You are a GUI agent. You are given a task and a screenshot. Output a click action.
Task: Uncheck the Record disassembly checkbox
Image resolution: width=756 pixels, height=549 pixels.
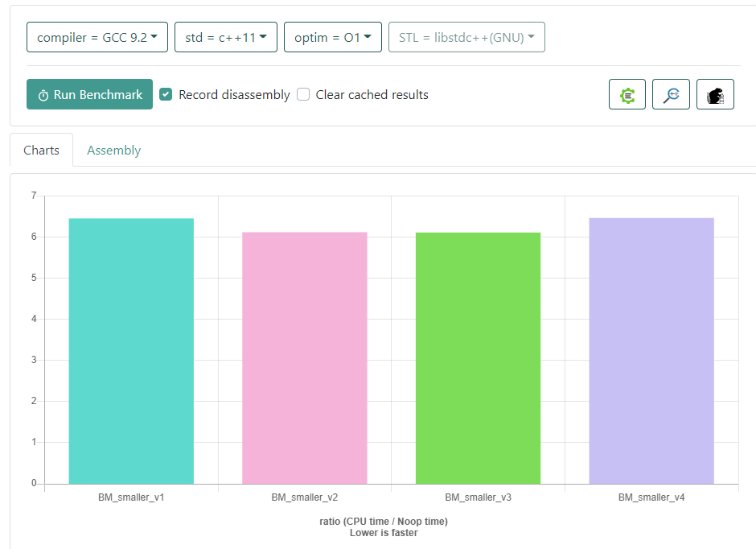click(x=166, y=94)
